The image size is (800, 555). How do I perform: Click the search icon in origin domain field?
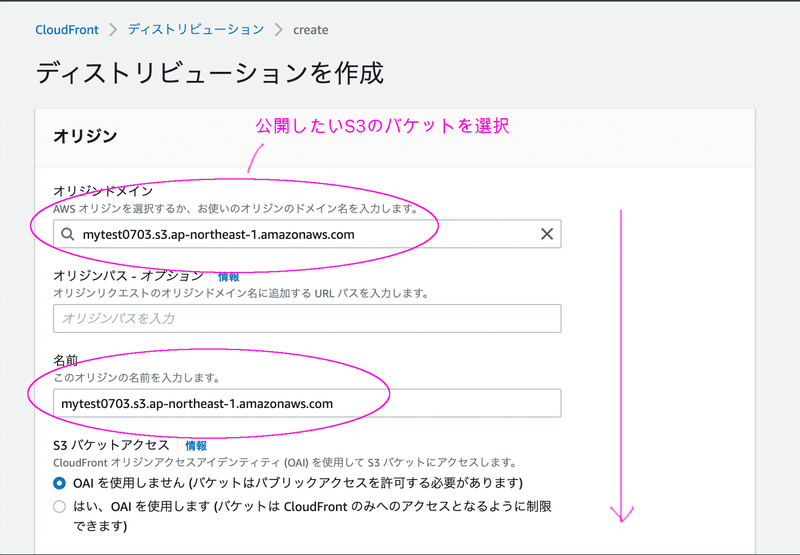coord(67,234)
